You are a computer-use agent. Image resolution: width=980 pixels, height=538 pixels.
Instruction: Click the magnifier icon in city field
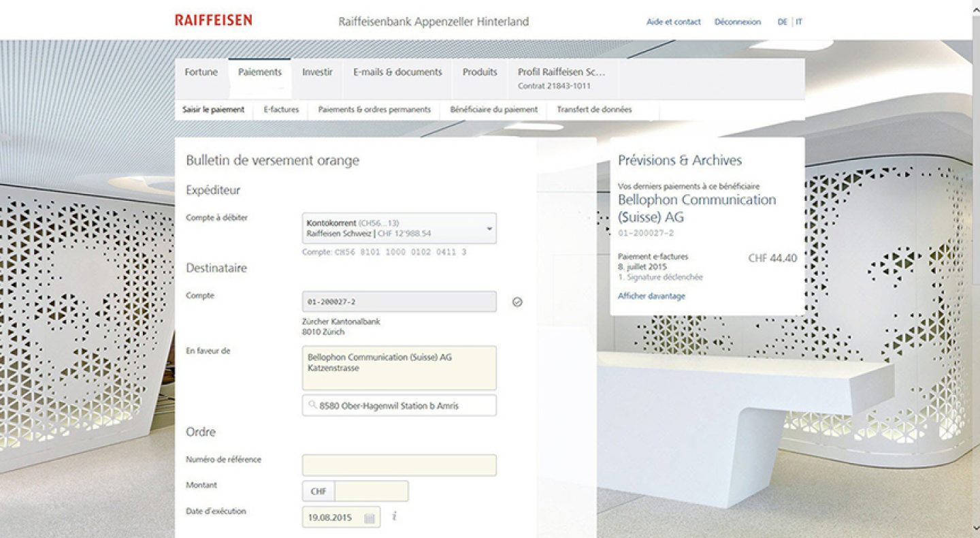(312, 405)
